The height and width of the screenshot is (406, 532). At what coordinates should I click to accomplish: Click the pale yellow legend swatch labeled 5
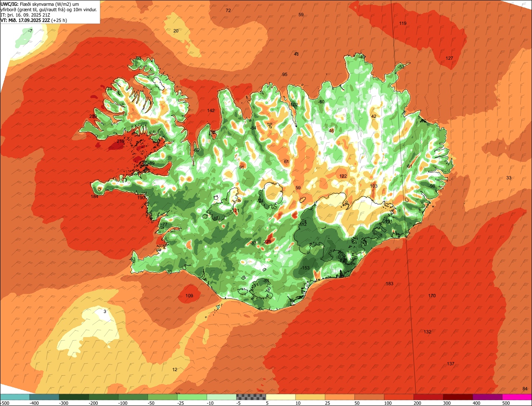point(281,397)
